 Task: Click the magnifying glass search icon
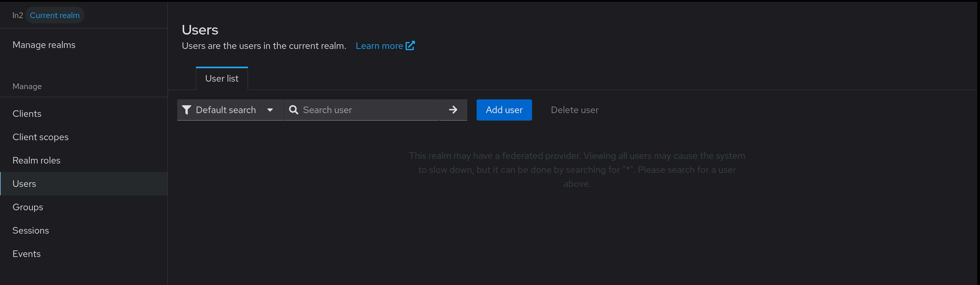click(x=293, y=110)
